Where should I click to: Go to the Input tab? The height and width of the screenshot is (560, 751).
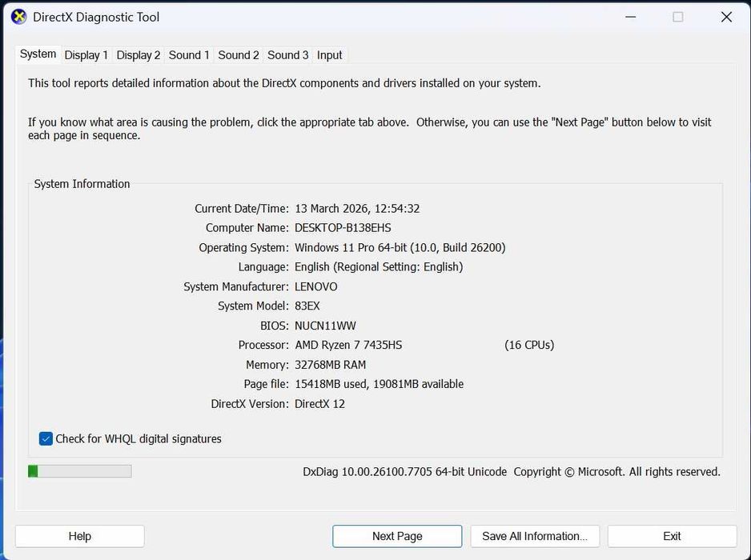tap(330, 55)
